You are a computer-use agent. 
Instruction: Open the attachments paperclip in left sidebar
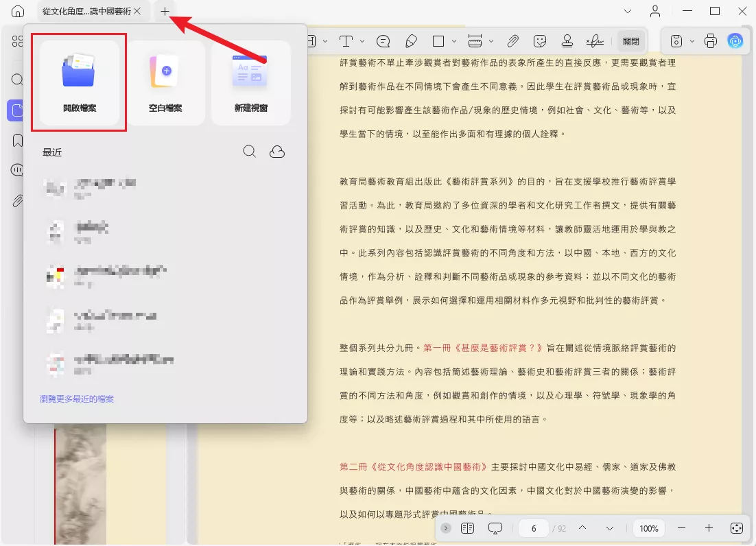(x=17, y=200)
